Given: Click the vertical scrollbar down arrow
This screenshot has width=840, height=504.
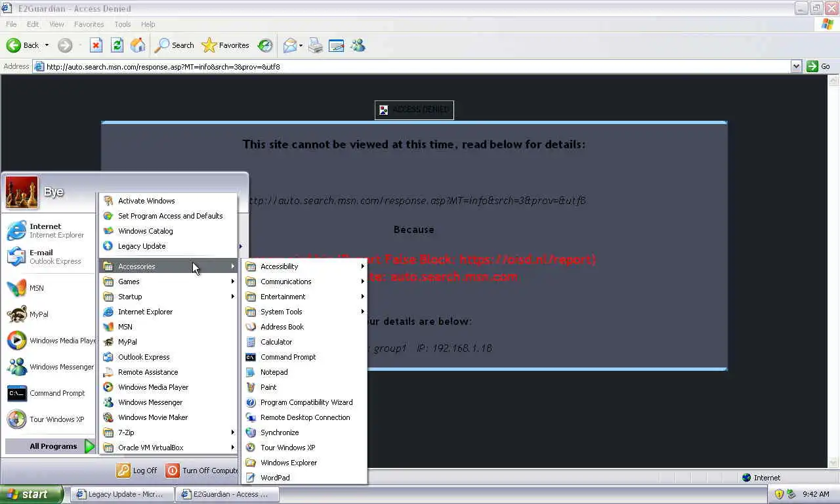Looking at the screenshot, I should (x=833, y=463).
